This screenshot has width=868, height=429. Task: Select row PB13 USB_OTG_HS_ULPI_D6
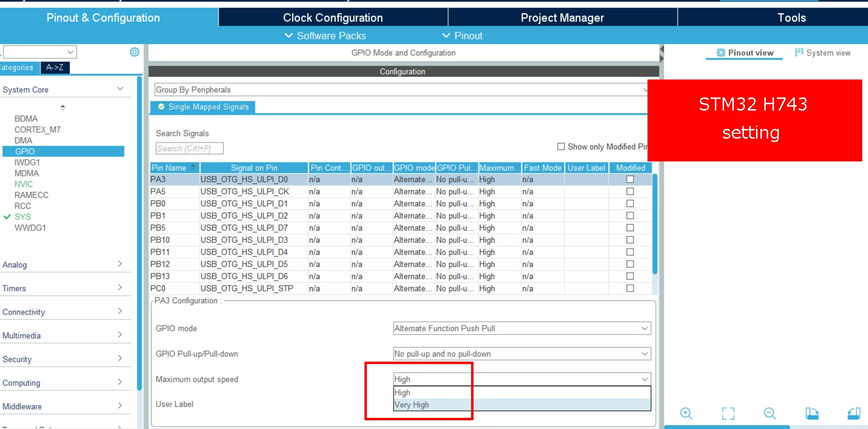point(401,276)
